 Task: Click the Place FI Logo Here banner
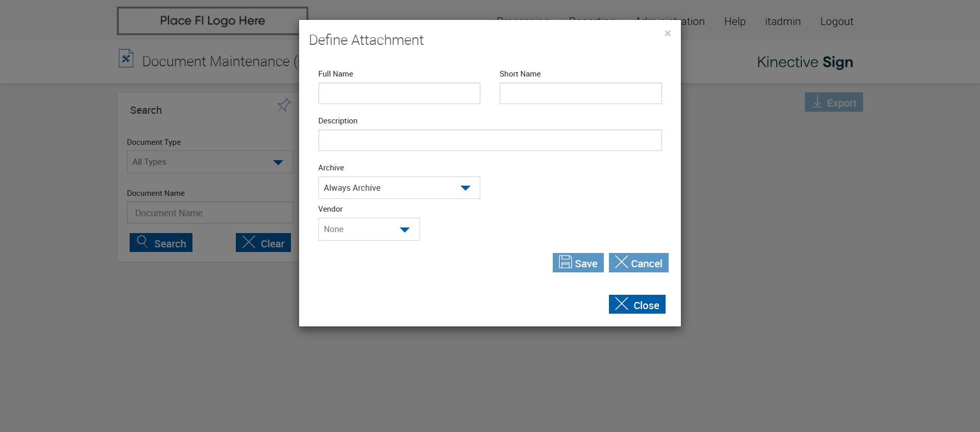(x=212, y=21)
